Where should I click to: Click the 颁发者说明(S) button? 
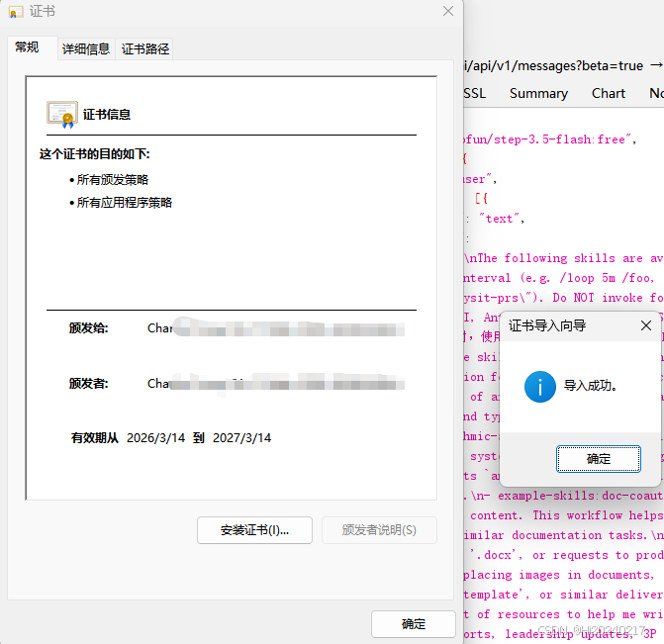tap(379, 530)
